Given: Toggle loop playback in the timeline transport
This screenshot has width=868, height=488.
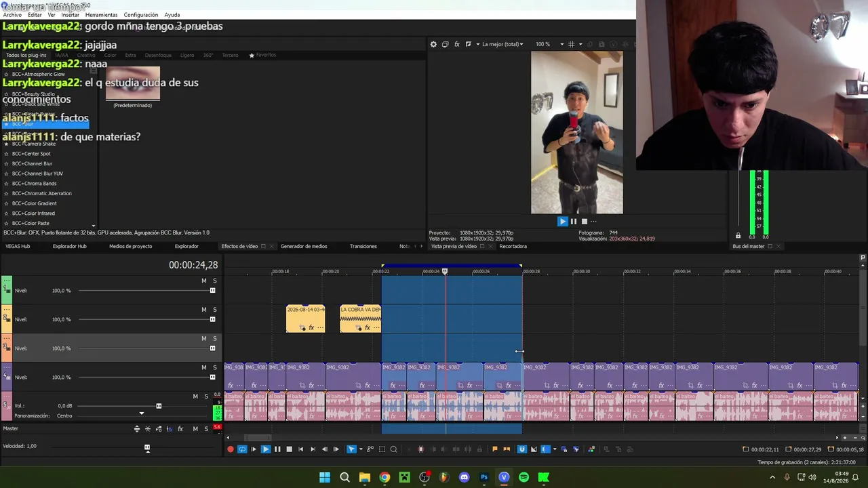Looking at the screenshot, I should tap(242, 449).
